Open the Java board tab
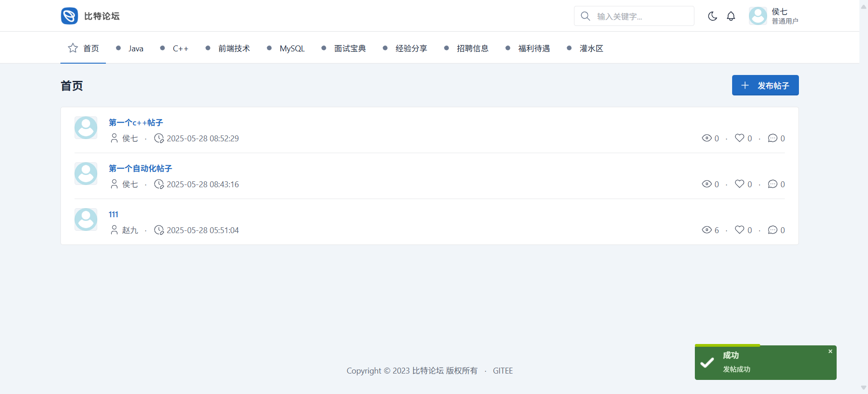 (x=130, y=48)
